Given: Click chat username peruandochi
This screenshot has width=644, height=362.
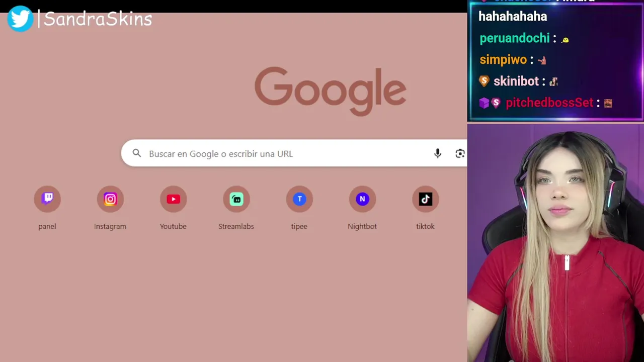Looking at the screenshot, I should pos(514,38).
